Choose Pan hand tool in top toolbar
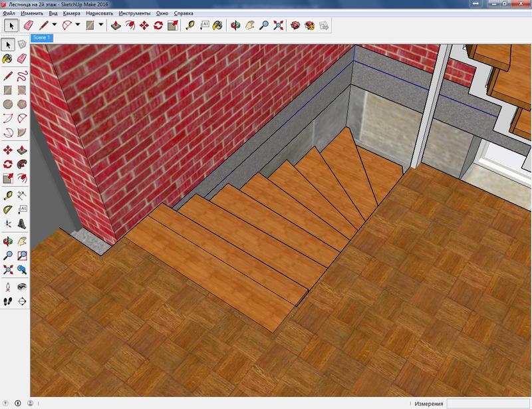Screen dimensions: 532x409 point(250,25)
